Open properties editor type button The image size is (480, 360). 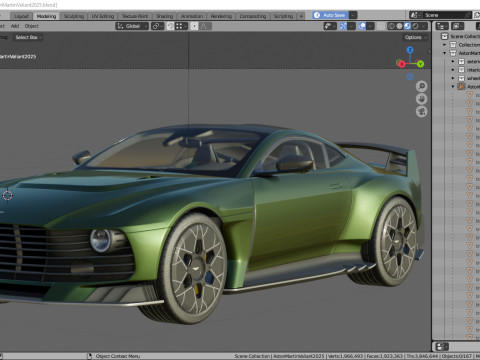[442, 346]
